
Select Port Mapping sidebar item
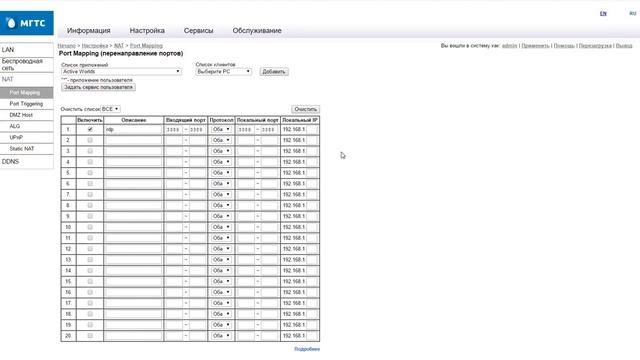pyautogui.click(x=27, y=93)
